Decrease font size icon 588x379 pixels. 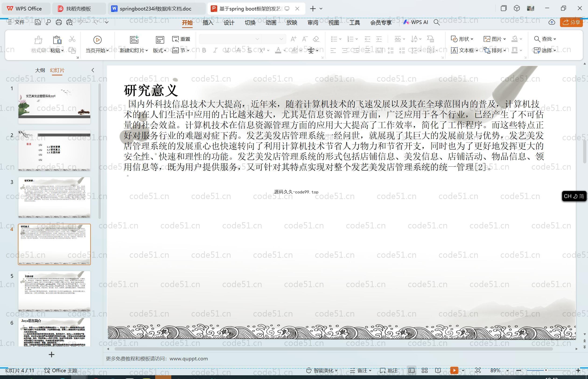click(305, 39)
